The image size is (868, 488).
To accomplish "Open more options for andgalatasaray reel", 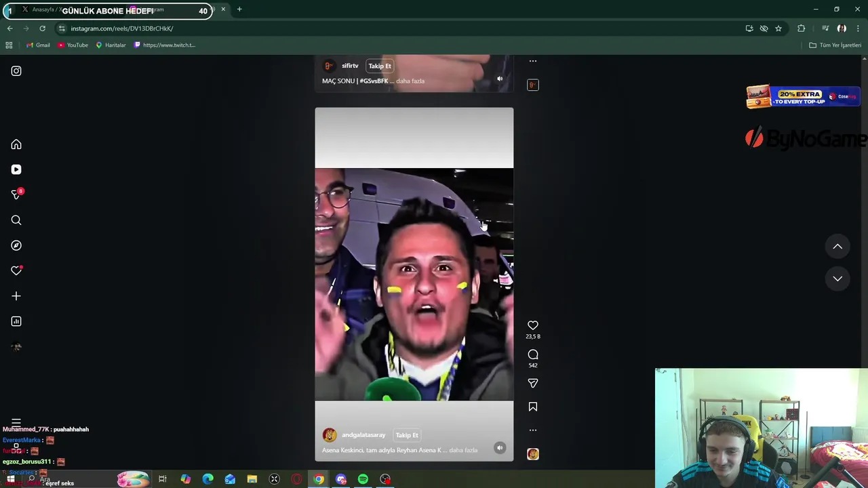I will click(x=533, y=430).
